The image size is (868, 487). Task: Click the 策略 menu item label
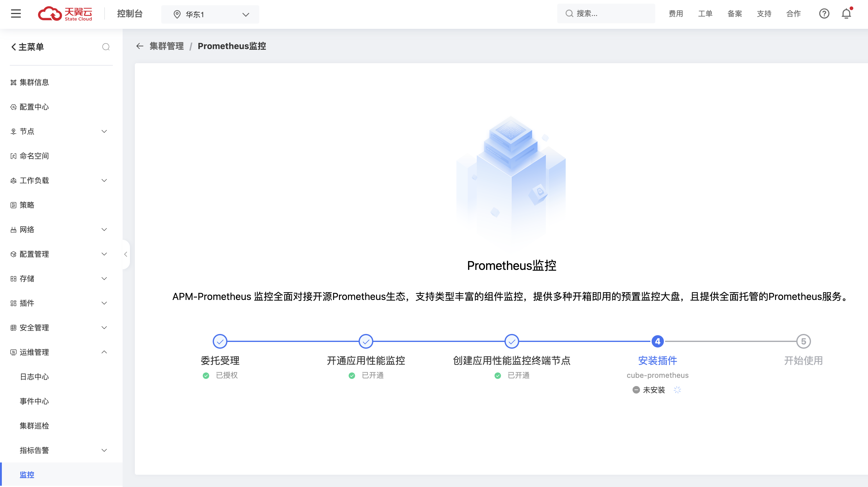tap(27, 205)
